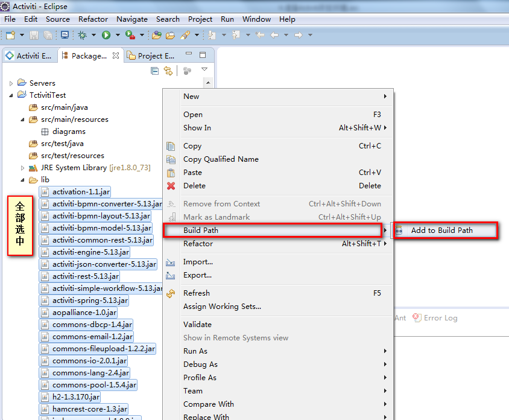Select commons-io-2.0.1.jar in lib folder
Viewport: 509px width, 420px height.
click(83, 361)
